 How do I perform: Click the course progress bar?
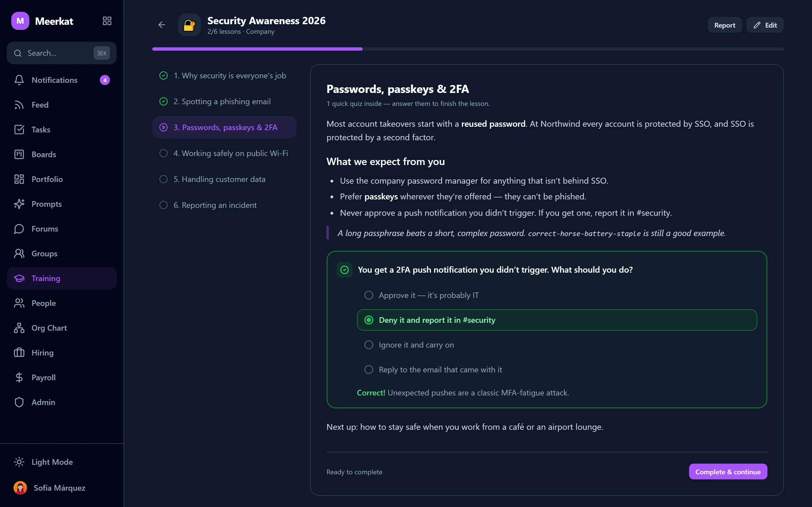pyautogui.click(x=468, y=49)
